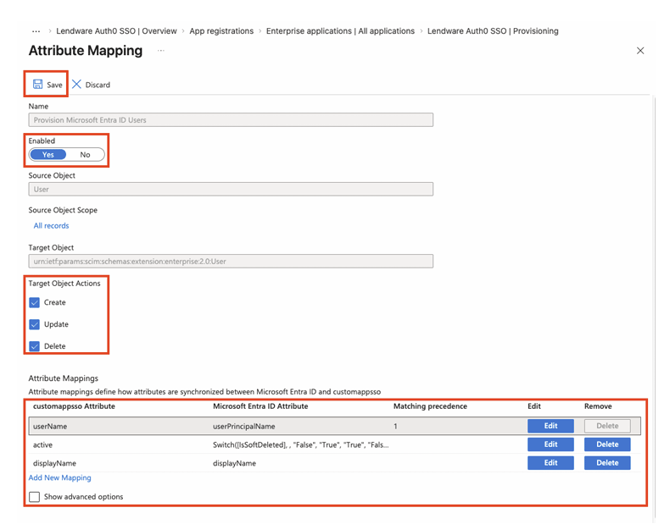Click the Discard X icon
670x524 pixels.
click(77, 85)
